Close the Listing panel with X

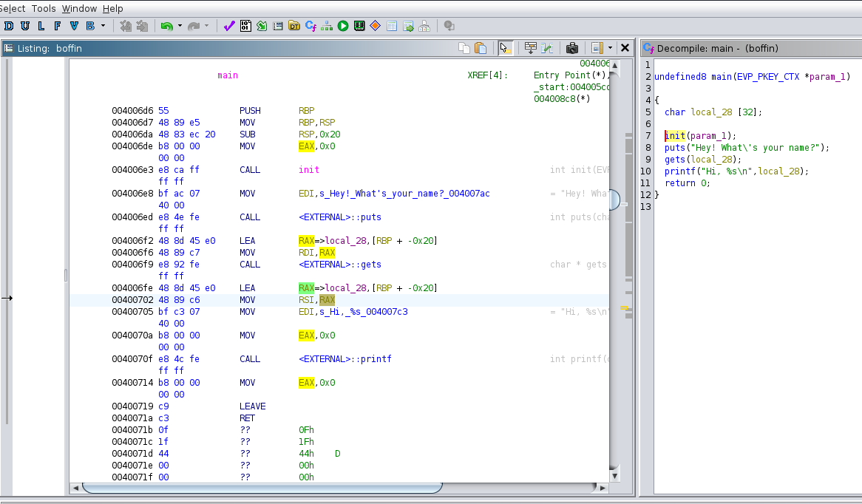pyautogui.click(x=625, y=48)
